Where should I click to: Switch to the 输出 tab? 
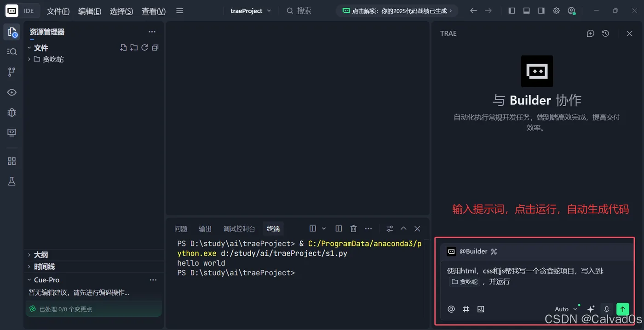[x=205, y=229]
